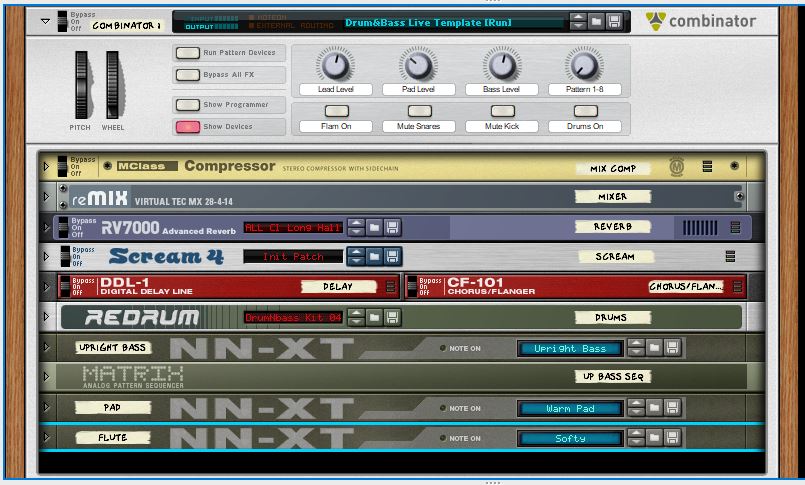Toggle Bypass All FX button
The image size is (805, 485).
pos(188,75)
